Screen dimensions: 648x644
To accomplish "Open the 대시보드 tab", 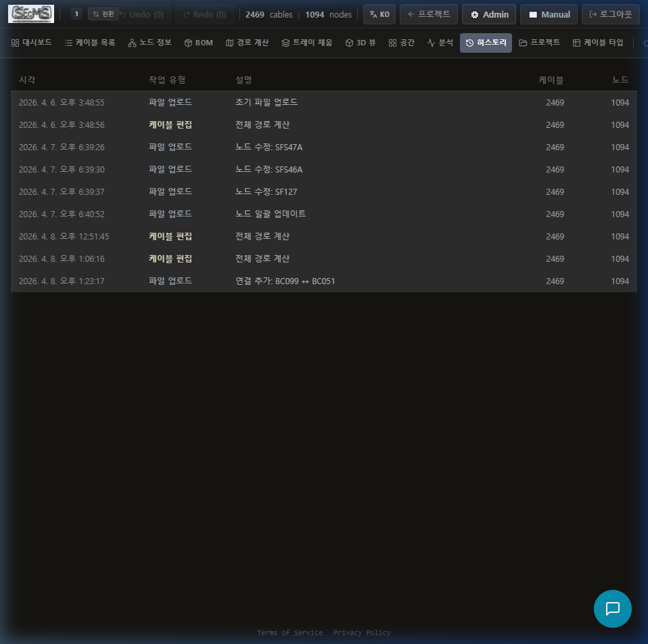I will (31, 43).
